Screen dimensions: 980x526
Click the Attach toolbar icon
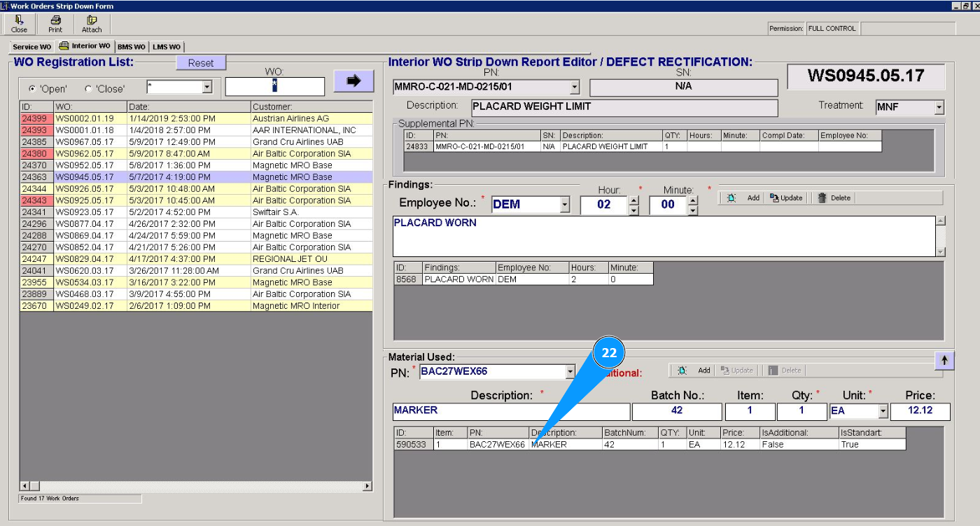[x=92, y=24]
